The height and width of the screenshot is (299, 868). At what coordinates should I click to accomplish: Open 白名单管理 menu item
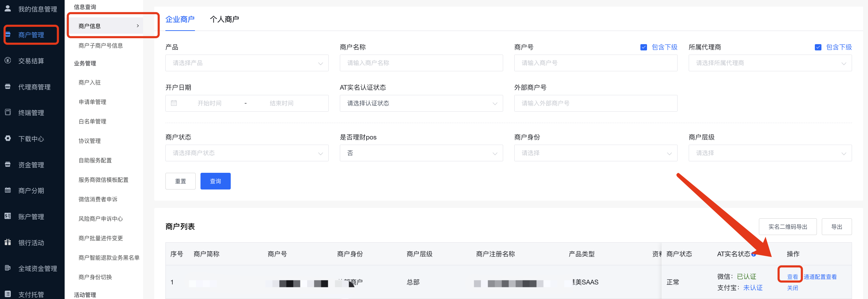click(x=92, y=121)
